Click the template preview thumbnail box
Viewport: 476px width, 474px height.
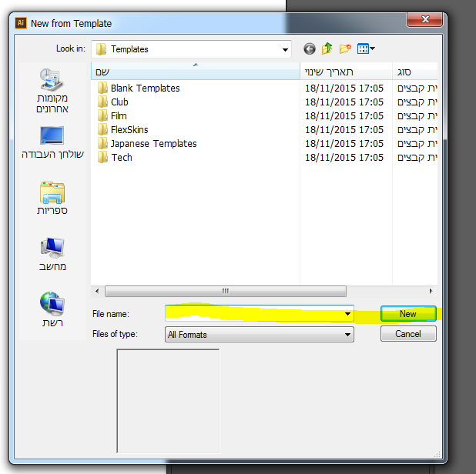[168, 401]
